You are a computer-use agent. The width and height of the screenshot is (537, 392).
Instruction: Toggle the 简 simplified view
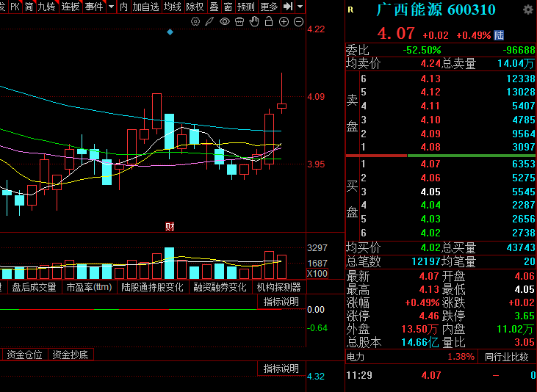pyautogui.click(x=29, y=6)
